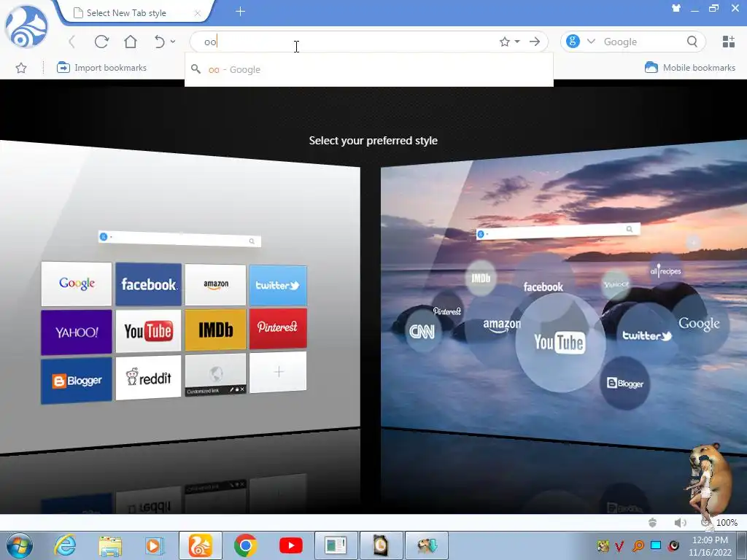Go to the home page icon
Viewport: 747px width, 560px height.
tap(130, 42)
